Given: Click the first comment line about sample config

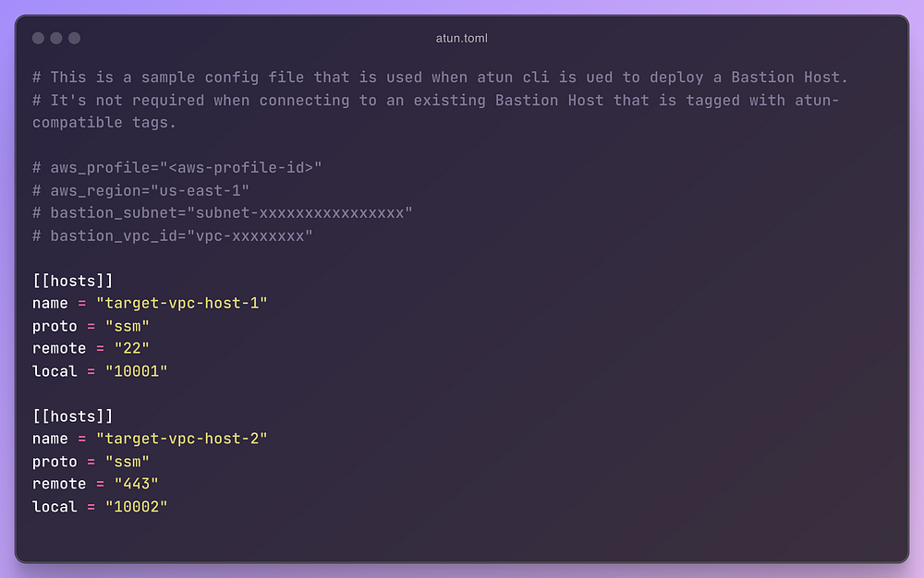Looking at the screenshot, I should tap(440, 78).
